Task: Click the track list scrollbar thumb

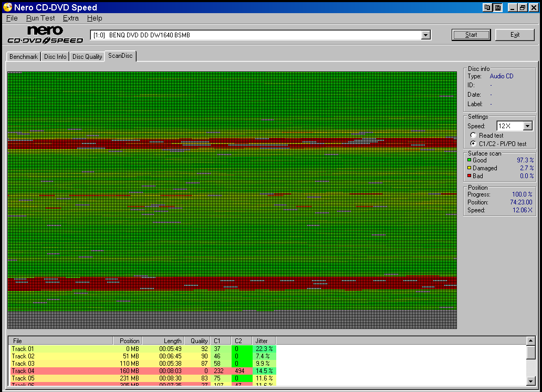Action: [x=531, y=352]
